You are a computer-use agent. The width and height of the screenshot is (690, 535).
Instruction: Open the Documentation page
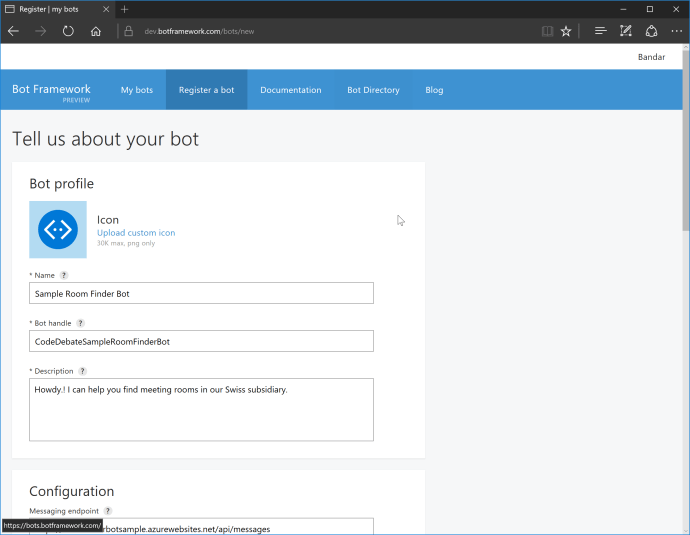point(291,90)
